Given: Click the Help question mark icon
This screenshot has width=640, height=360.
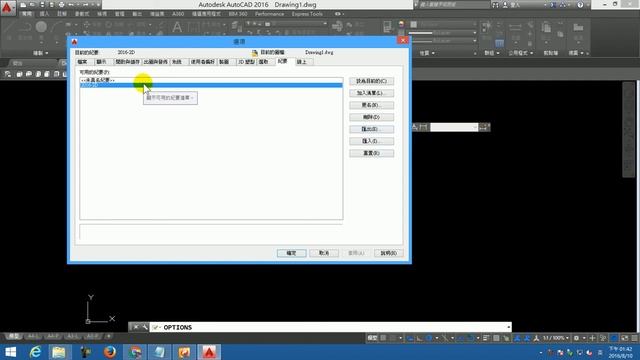Looking at the screenshot, I should click(x=580, y=5).
